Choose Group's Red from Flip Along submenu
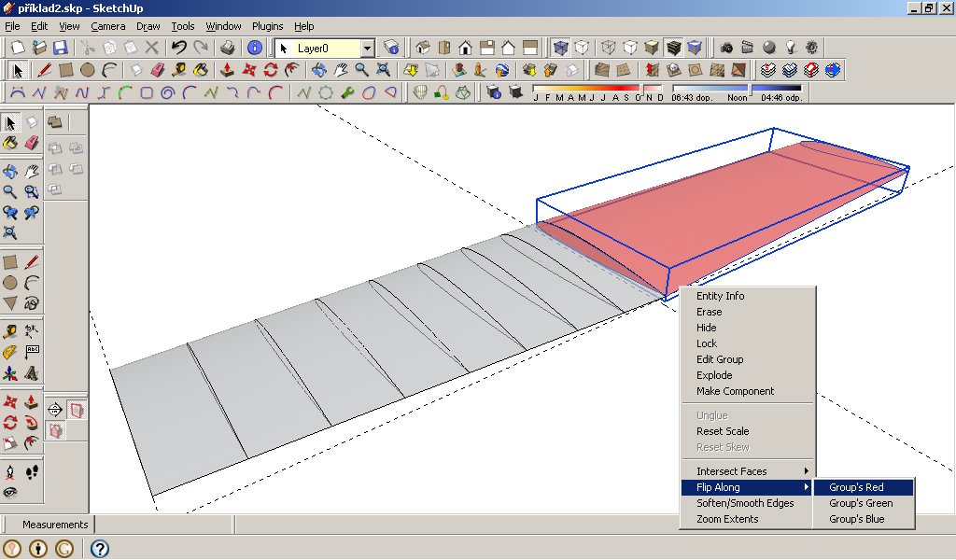The width and height of the screenshot is (956, 560). point(856,487)
